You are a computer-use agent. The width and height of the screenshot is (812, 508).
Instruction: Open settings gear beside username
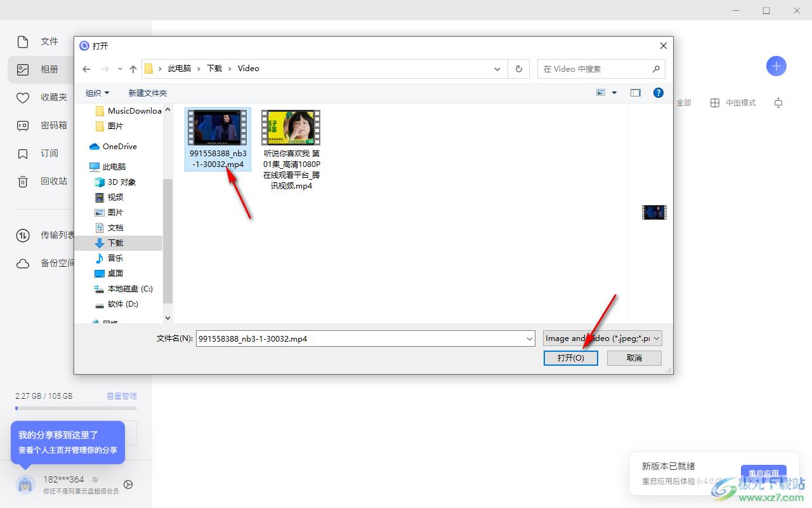click(128, 485)
